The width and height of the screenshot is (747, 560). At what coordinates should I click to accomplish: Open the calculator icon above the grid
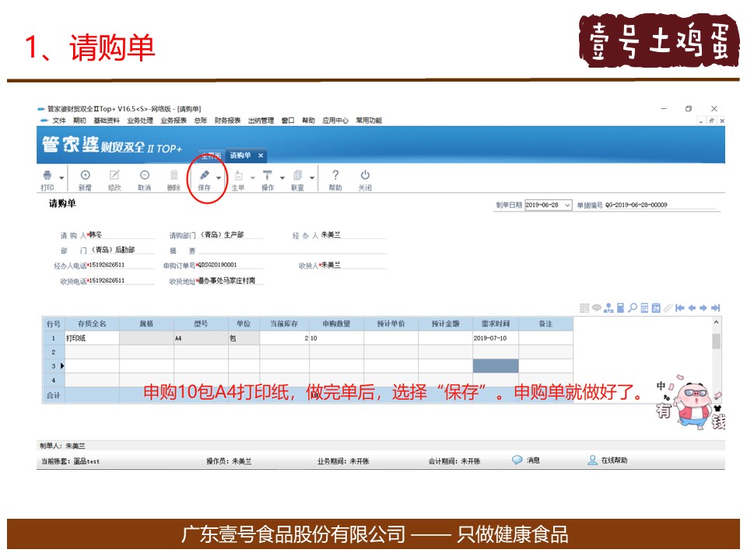621,308
